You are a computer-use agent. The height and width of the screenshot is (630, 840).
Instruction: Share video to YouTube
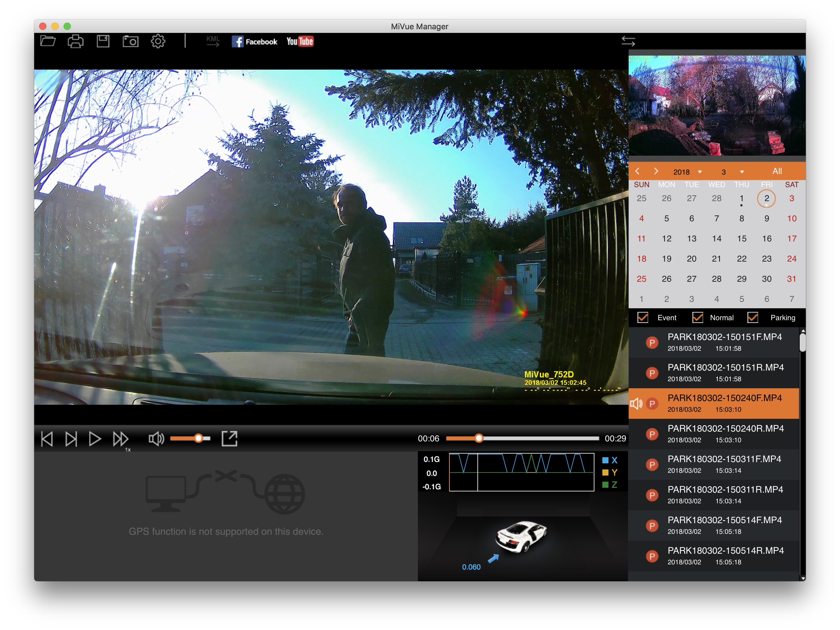300,42
